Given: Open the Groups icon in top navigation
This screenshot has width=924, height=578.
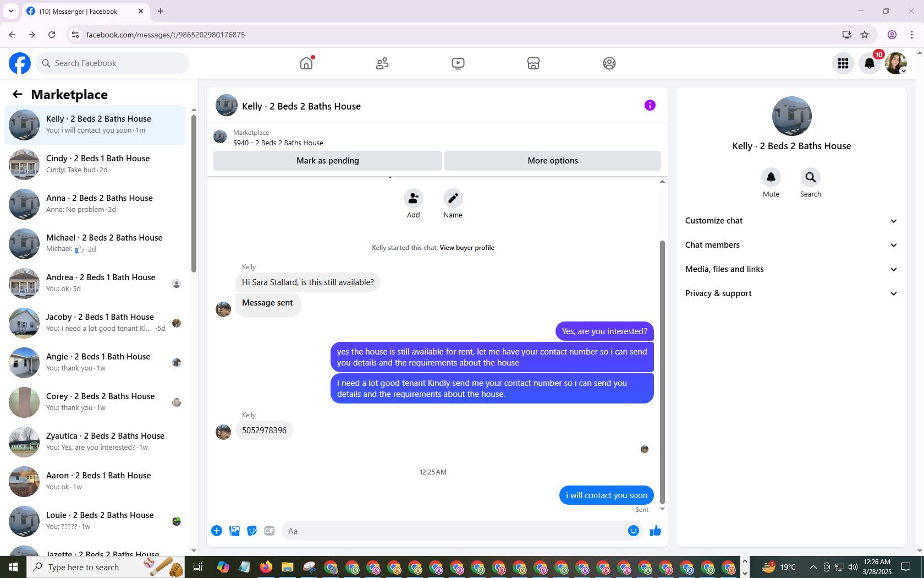Looking at the screenshot, I should (609, 63).
